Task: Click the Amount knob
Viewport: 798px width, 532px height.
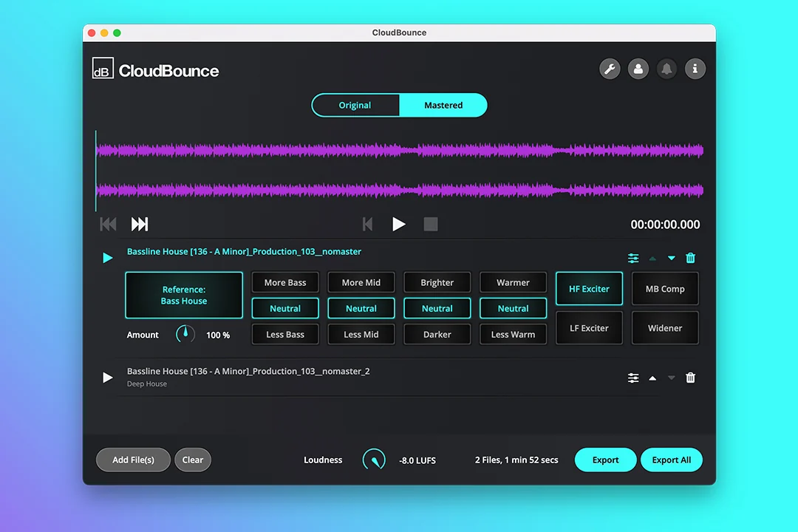Action: pyautogui.click(x=185, y=334)
